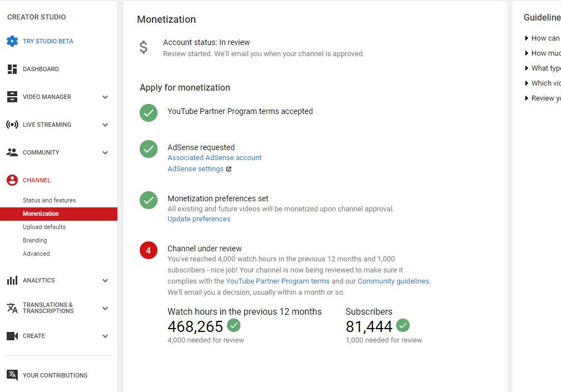The image size is (561, 392).
Task: Click the Your Contributions translate icon
Action: [x=12, y=375]
